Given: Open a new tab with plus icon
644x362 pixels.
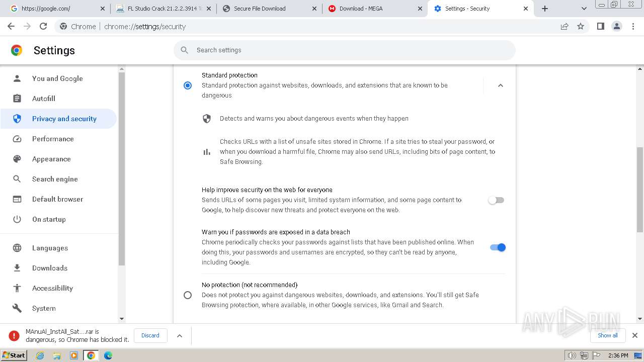Looking at the screenshot, I should pos(545,9).
